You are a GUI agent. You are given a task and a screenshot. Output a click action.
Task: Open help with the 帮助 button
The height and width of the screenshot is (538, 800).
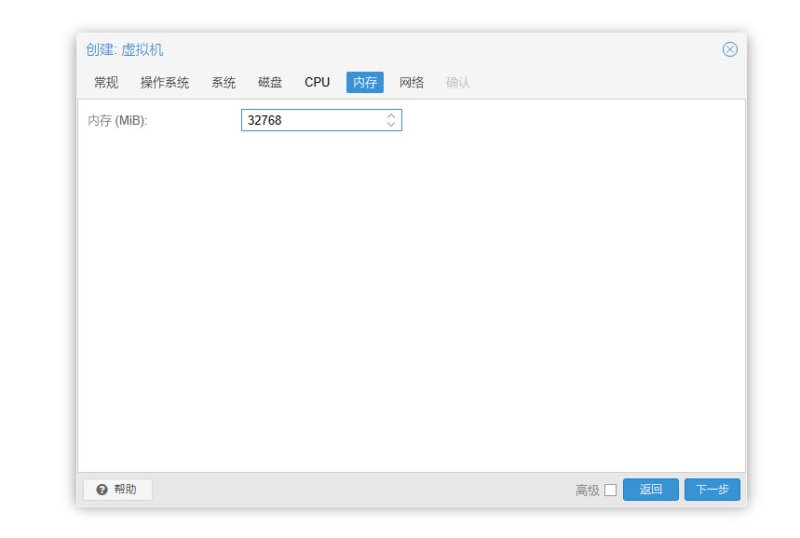pos(117,490)
